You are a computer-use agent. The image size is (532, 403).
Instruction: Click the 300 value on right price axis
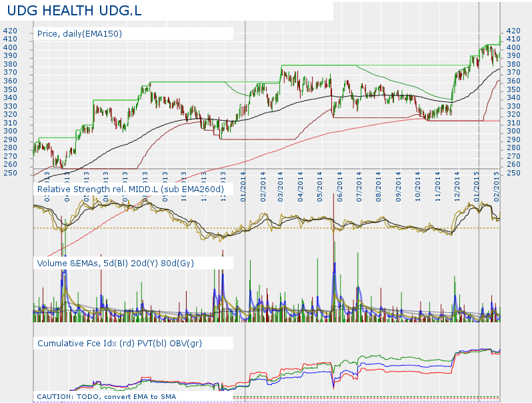coord(513,131)
